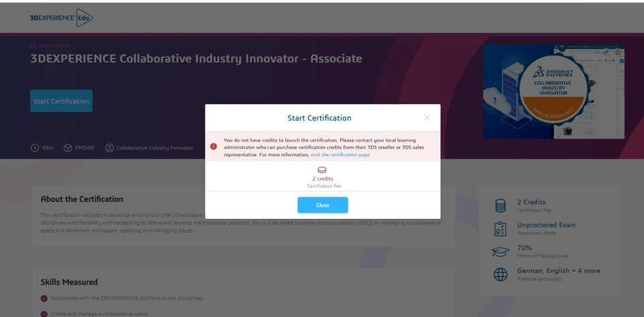Click the 2 Credits certification fee text
644x317 pixels.
pos(531,202)
